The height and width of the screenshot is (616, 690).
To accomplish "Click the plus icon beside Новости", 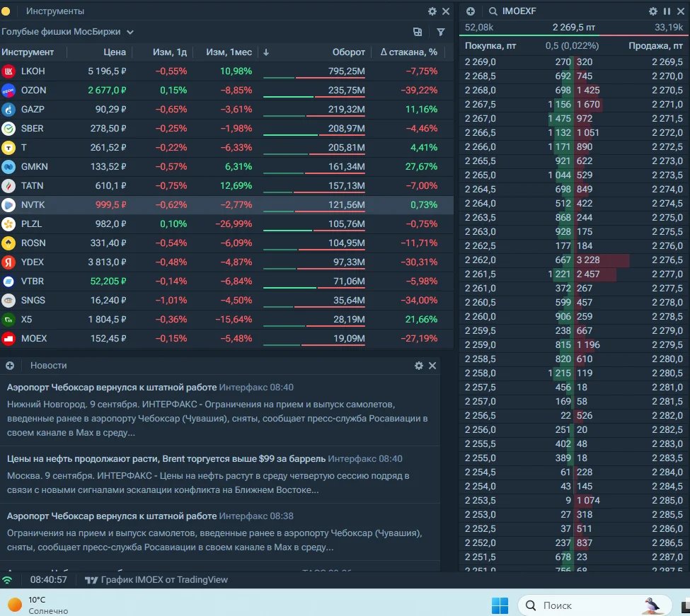I will coord(10,366).
